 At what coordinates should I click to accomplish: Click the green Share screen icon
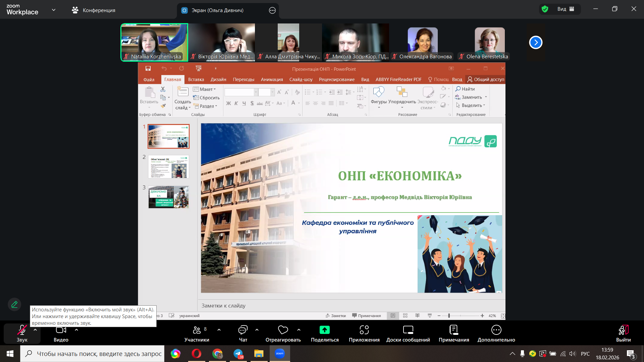click(x=324, y=330)
